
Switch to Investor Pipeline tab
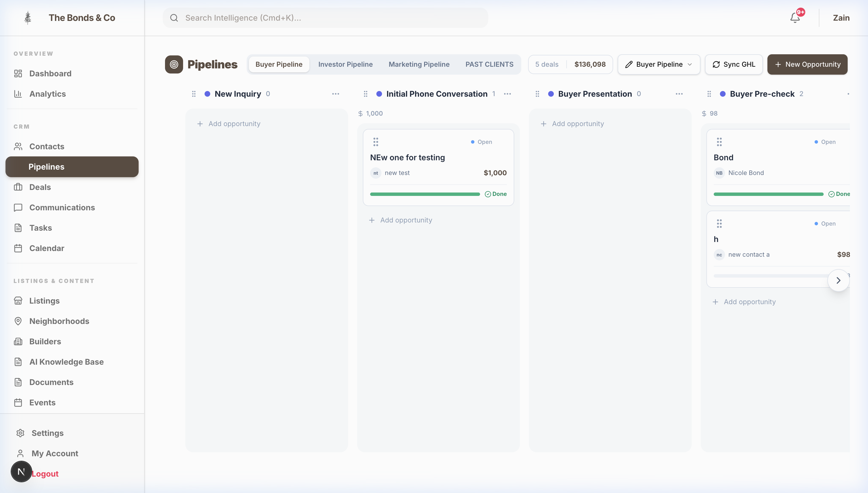(x=346, y=64)
